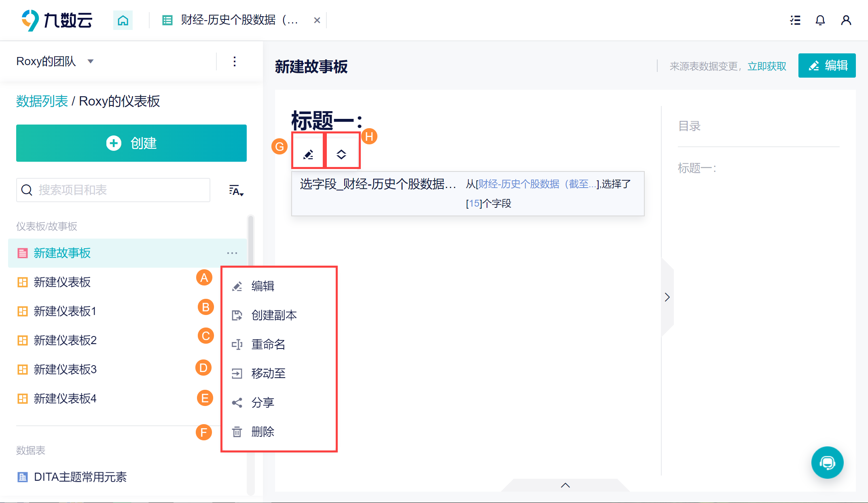Open the notifications bell

tap(820, 20)
